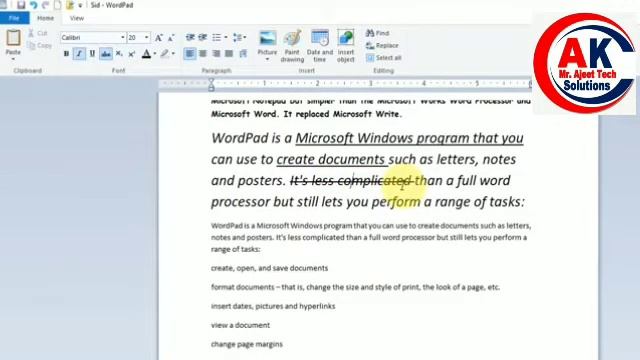This screenshot has width=640, height=360.
Task: Click the Shrink font icon
Action: [171, 38]
